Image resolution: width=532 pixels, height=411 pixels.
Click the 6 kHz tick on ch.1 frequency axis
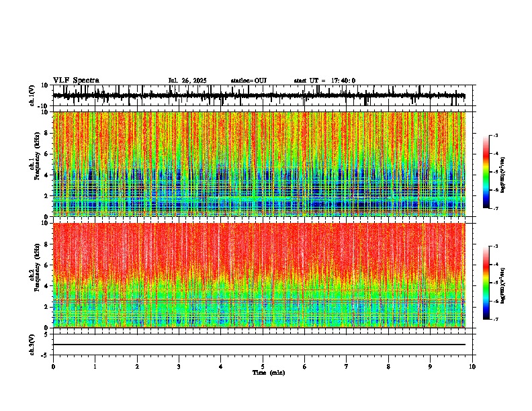coord(47,154)
